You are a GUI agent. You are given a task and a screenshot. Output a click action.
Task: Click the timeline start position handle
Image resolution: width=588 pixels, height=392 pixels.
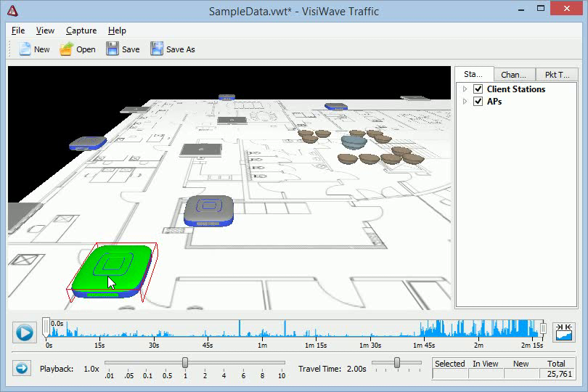coord(46,328)
